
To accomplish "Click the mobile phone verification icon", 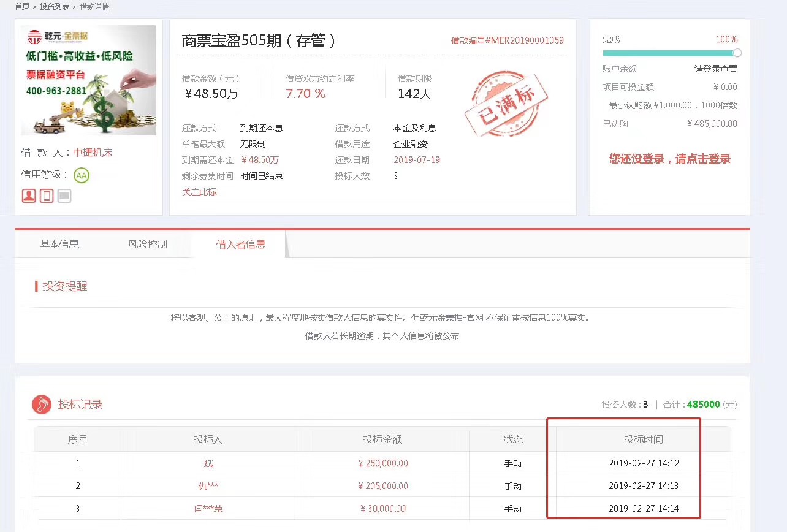I will pyautogui.click(x=46, y=195).
